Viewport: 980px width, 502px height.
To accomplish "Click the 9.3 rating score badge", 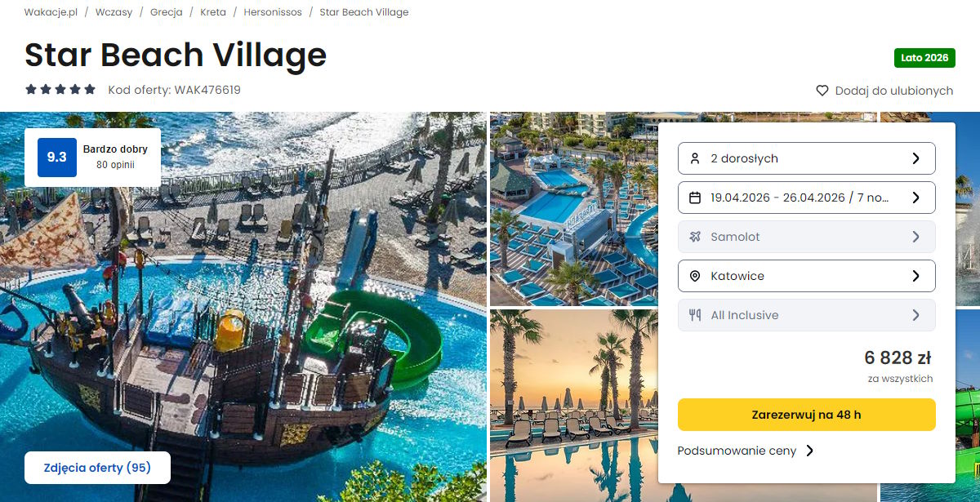I will pos(57,158).
